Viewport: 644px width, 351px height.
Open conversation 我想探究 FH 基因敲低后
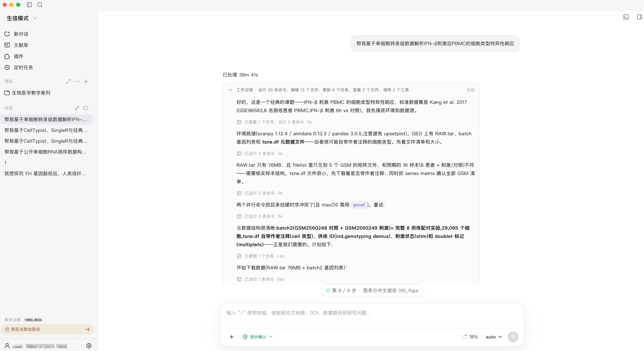pos(46,173)
